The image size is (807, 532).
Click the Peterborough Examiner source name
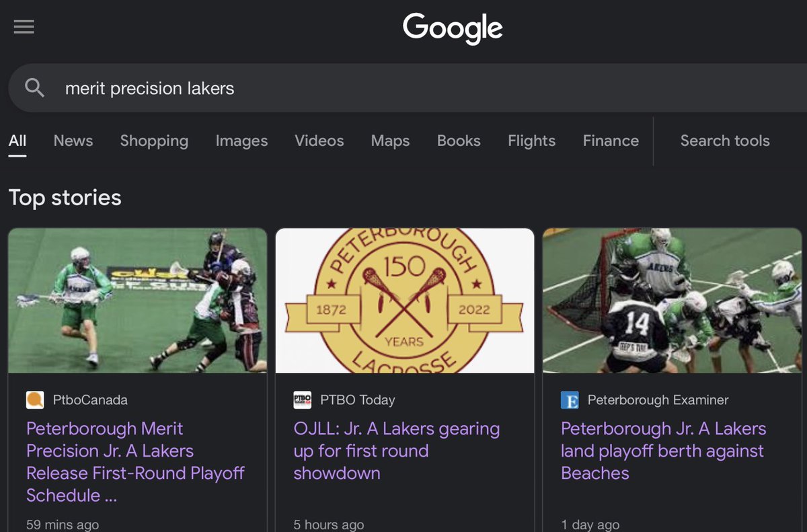point(658,400)
